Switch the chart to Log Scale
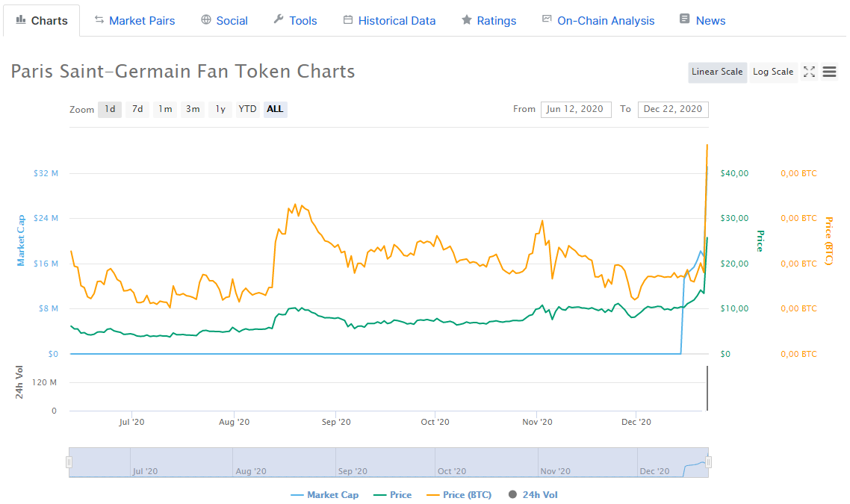Image resolution: width=850 pixels, height=504 pixels. 773,72
